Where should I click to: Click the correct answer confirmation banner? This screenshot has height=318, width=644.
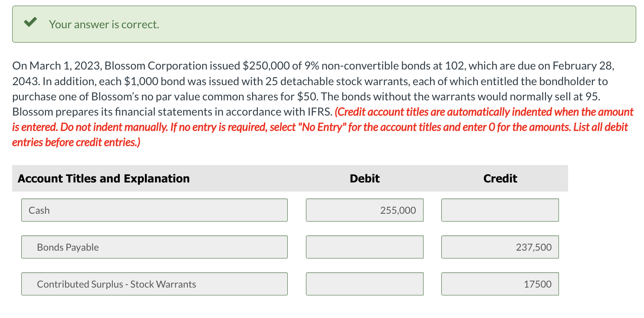[x=322, y=24]
